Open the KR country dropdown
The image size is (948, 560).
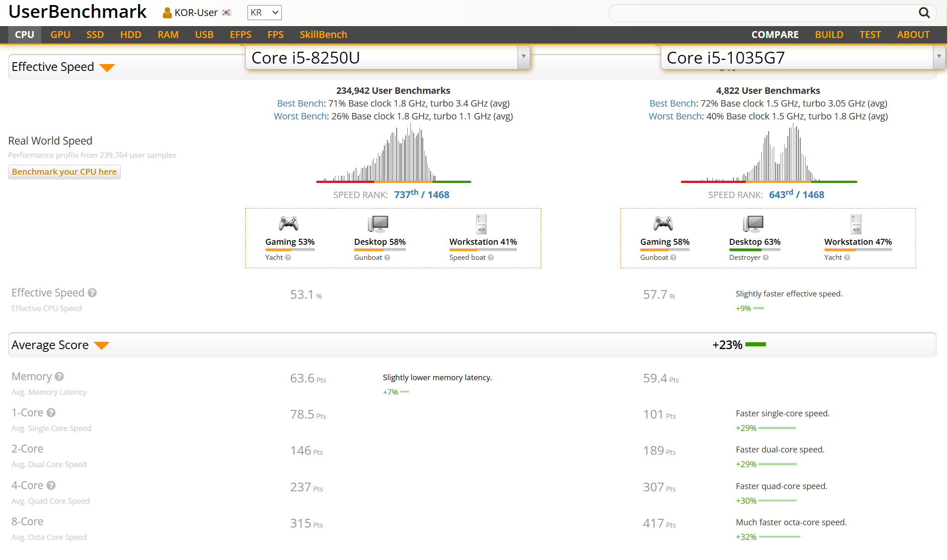pos(264,13)
